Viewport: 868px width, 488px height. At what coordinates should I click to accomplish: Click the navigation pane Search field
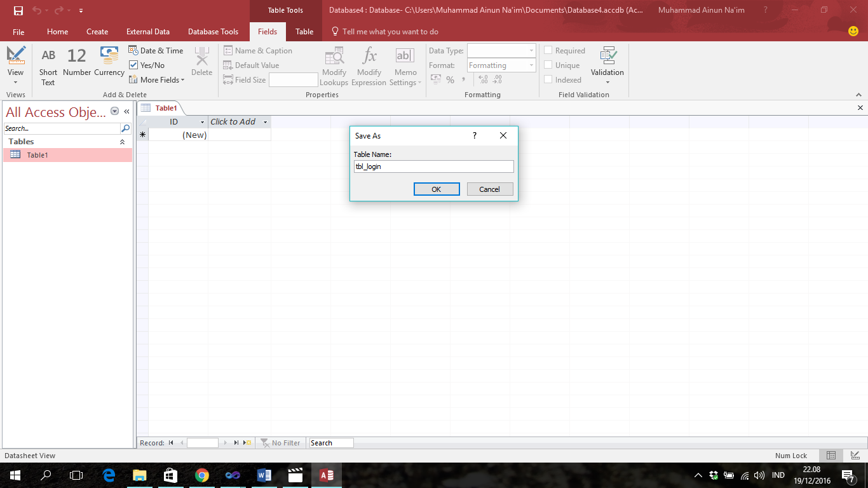62,128
